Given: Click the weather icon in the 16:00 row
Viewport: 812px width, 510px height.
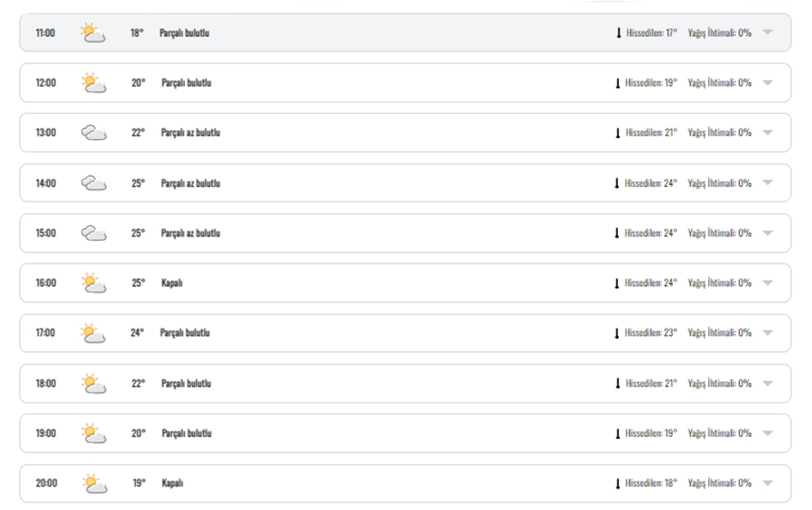Looking at the screenshot, I should pyautogui.click(x=94, y=283).
